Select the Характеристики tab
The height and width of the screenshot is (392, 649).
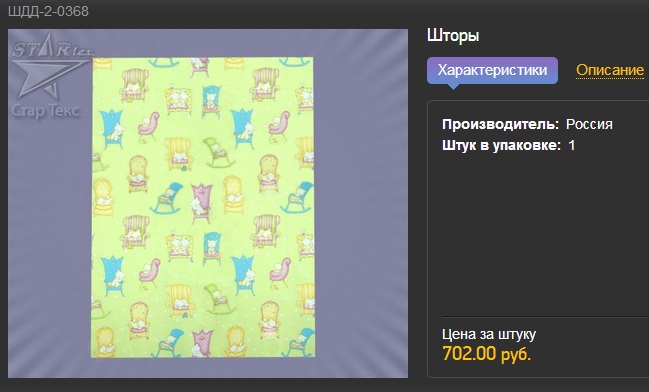[493, 70]
